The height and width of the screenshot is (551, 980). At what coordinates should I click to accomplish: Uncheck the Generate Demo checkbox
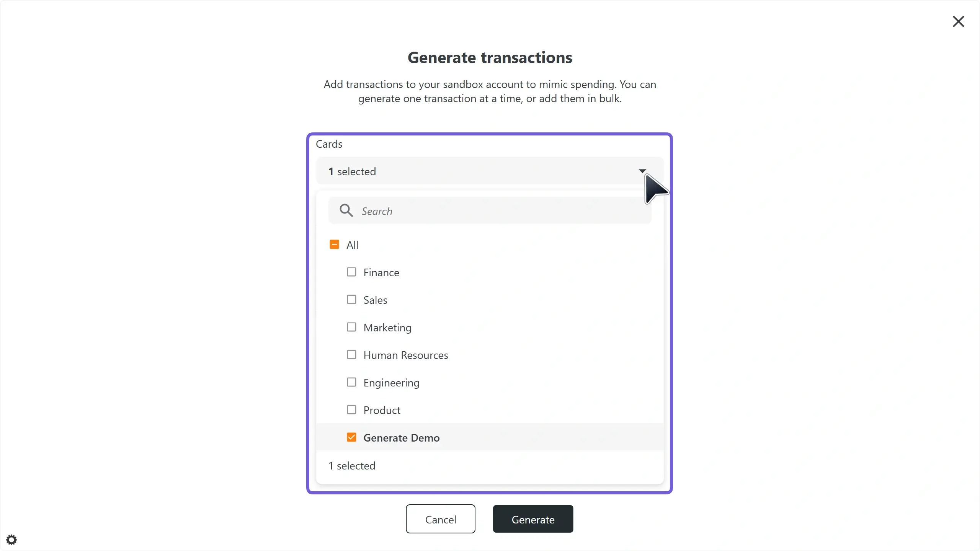pos(351,437)
